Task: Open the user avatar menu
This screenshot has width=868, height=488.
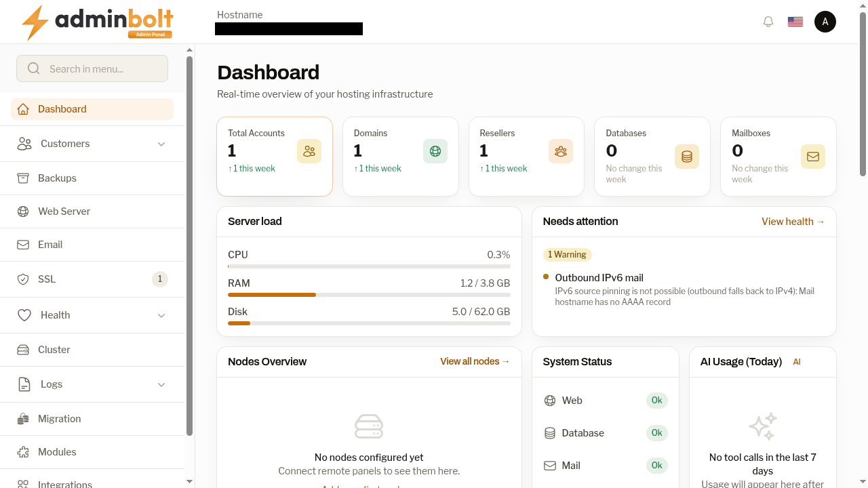Action: [825, 22]
